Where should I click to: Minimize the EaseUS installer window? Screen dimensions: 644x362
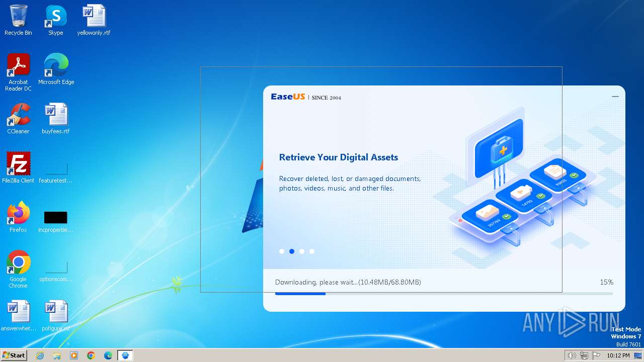coord(615,96)
